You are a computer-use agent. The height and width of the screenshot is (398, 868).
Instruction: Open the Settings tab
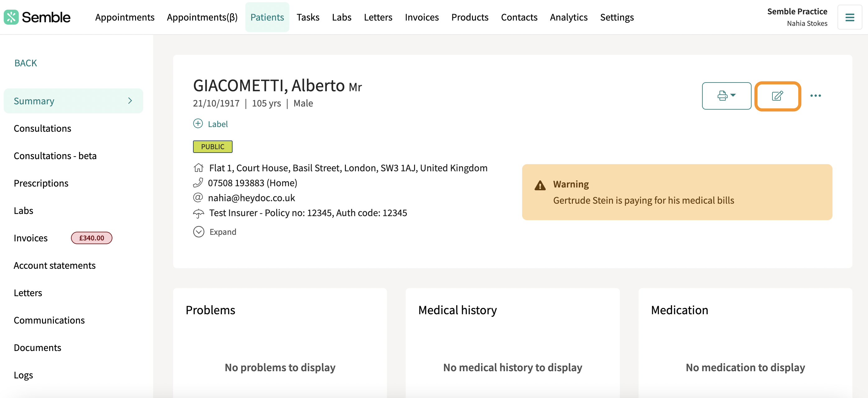tap(617, 17)
